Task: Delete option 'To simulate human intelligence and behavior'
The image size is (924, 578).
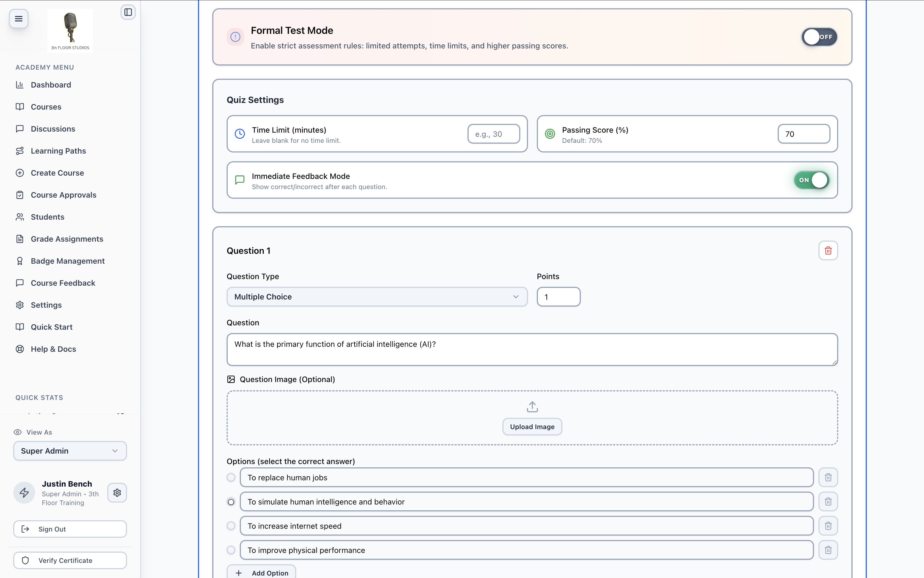Action: click(828, 501)
